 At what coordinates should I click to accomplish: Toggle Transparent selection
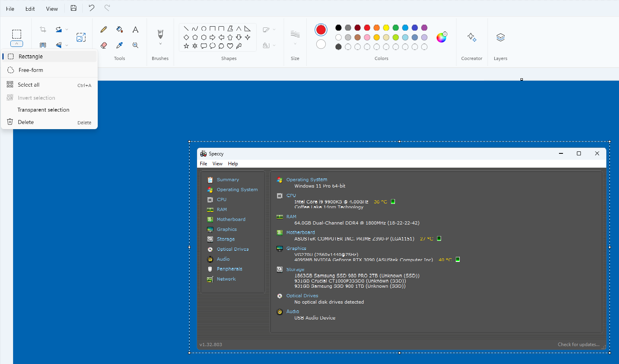pyautogui.click(x=49, y=110)
